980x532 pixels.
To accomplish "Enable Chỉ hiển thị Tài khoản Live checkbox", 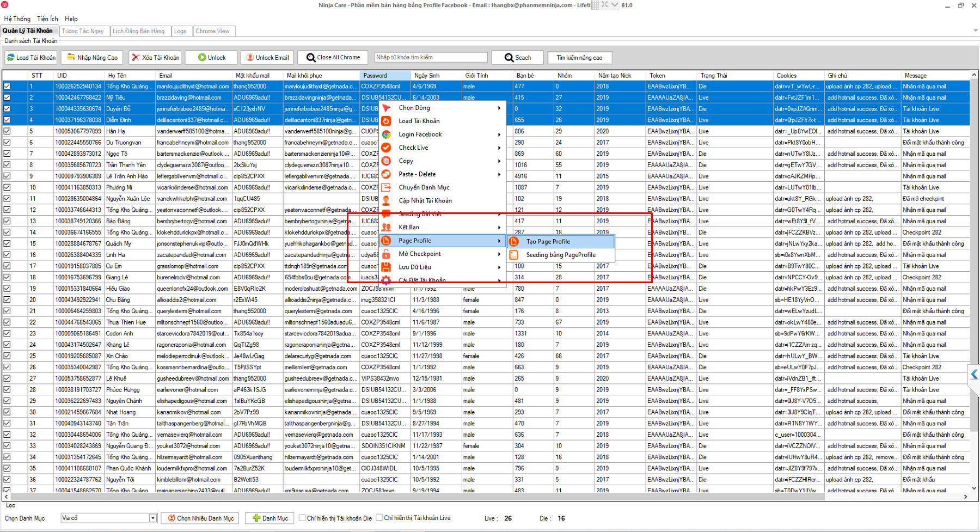I will tap(379, 518).
